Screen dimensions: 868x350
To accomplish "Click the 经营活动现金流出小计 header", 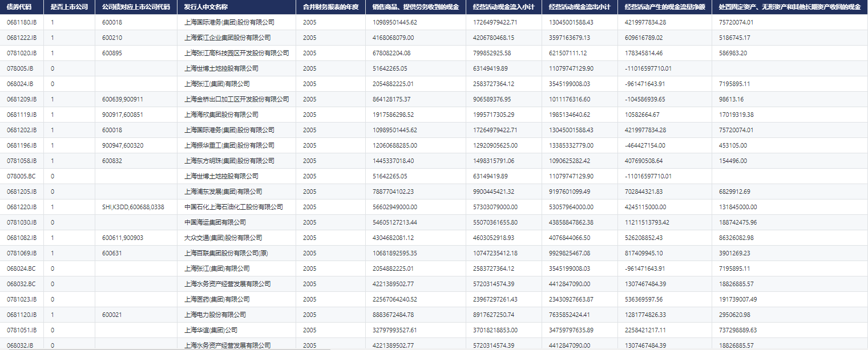I will tap(579, 7).
